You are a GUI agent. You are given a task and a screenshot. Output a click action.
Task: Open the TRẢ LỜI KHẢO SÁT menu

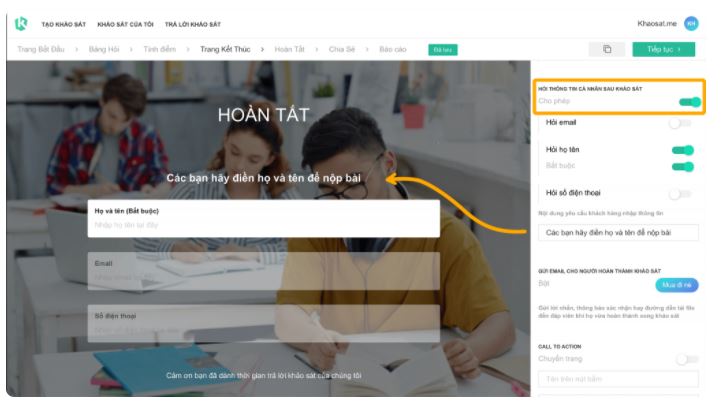(x=192, y=24)
